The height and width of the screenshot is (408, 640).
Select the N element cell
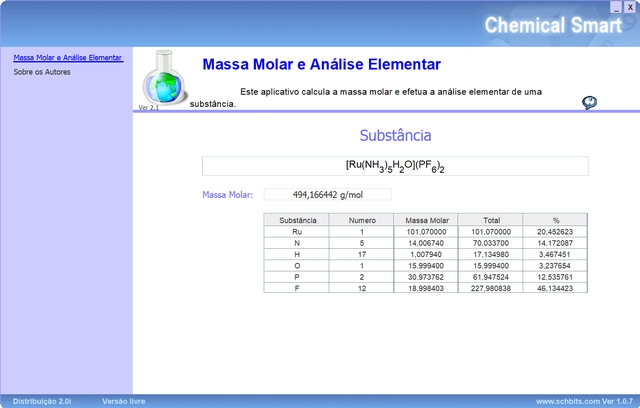297,243
